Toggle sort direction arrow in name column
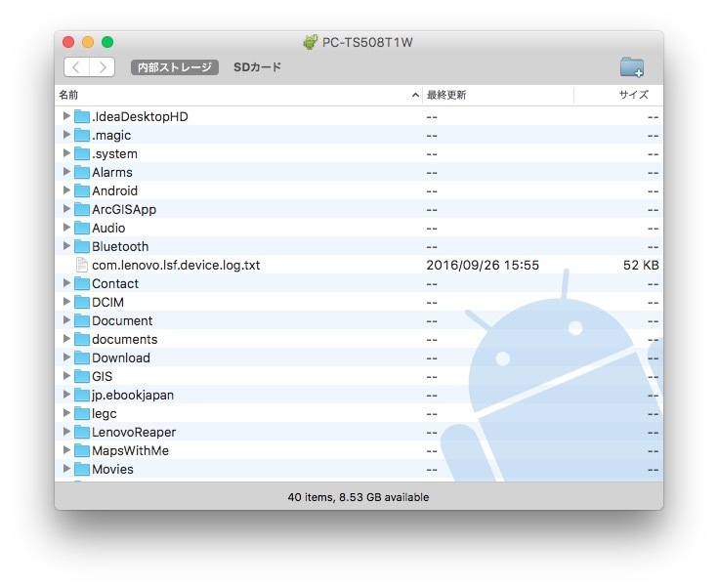Screen dimensions: 718x588 [x=415, y=96]
